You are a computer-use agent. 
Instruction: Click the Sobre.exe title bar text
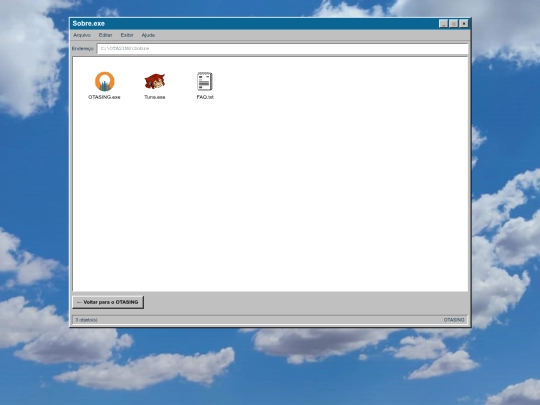point(89,23)
